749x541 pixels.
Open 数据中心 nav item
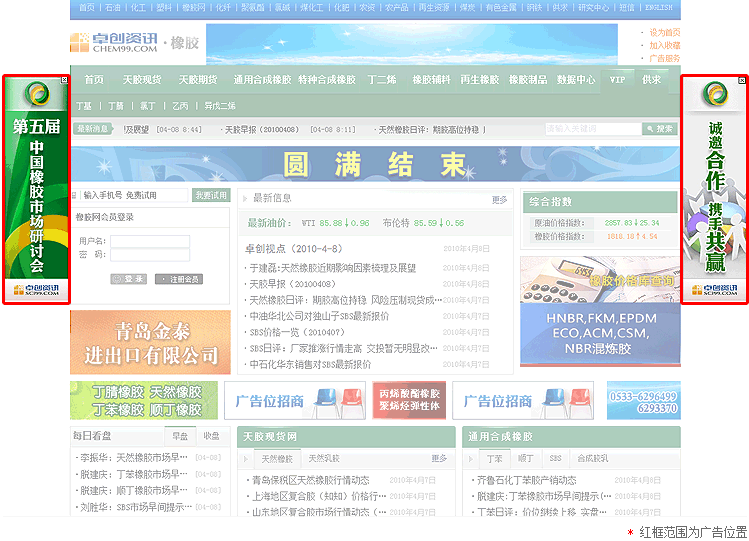pyautogui.click(x=576, y=80)
